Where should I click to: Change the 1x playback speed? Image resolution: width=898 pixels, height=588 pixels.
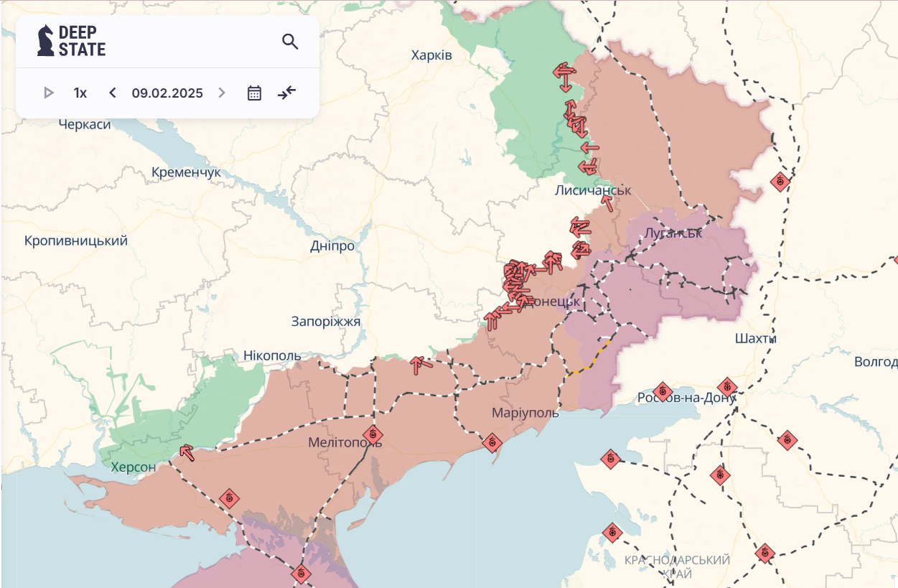point(80,93)
